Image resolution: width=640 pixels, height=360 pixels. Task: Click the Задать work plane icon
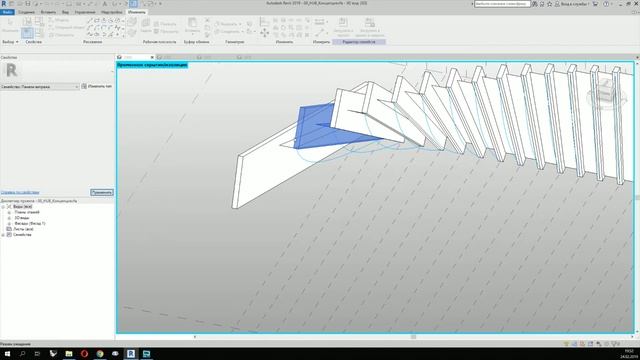146,25
